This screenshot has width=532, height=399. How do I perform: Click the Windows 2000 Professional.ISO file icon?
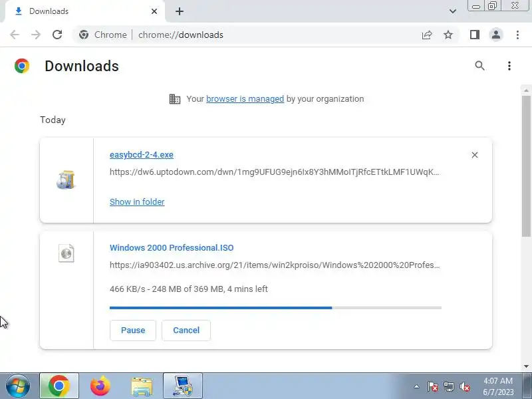click(x=66, y=253)
